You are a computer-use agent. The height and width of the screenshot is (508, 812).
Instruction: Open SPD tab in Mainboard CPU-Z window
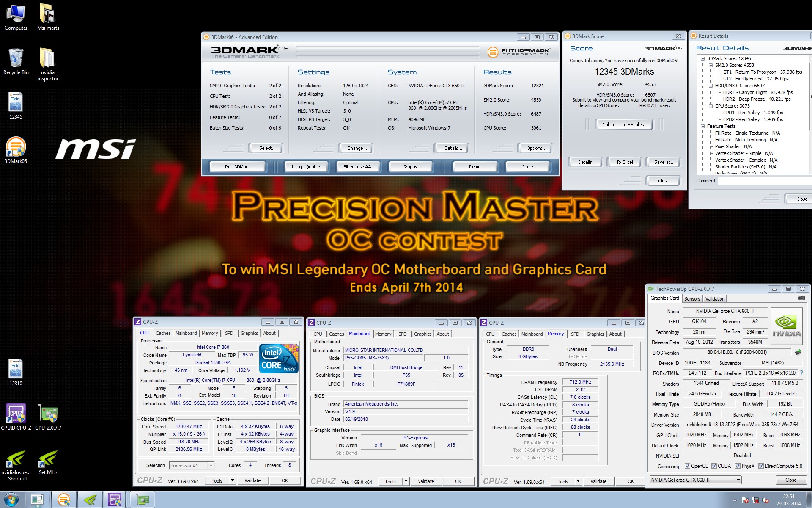(x=403, y=334)
